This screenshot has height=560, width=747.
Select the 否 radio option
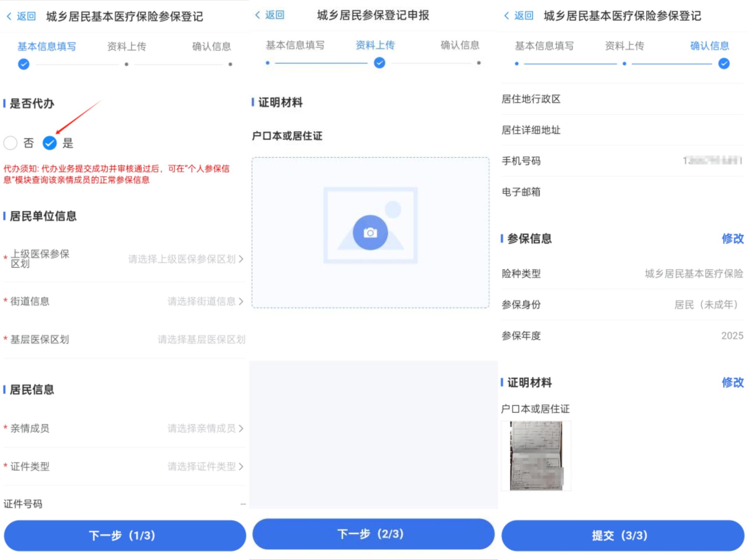pos(11,143)
